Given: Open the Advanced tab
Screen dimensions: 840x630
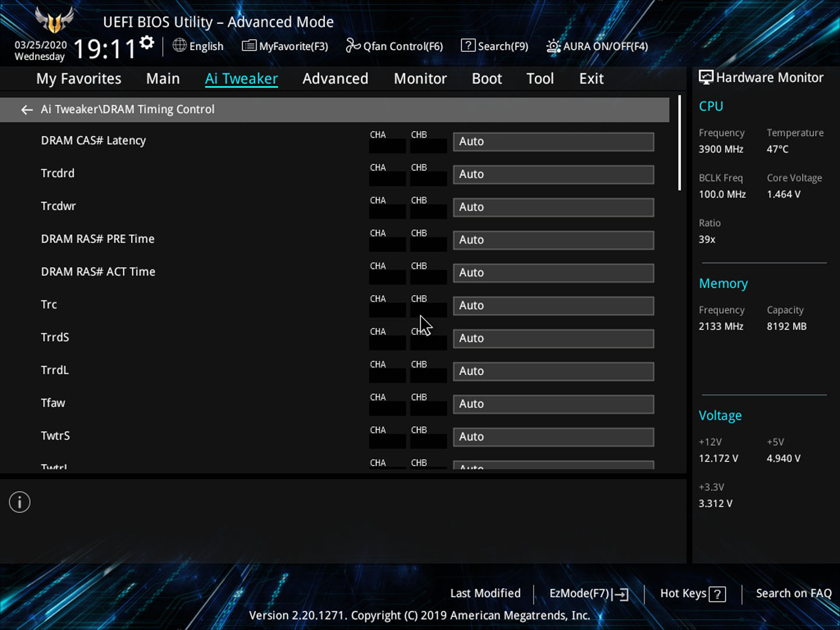Looking at the screenshot, I should pyautogui.click(x=335, y=79).
